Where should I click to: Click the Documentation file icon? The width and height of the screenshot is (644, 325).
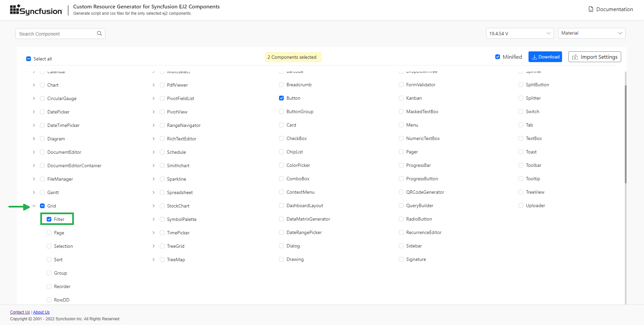point(591,9)
